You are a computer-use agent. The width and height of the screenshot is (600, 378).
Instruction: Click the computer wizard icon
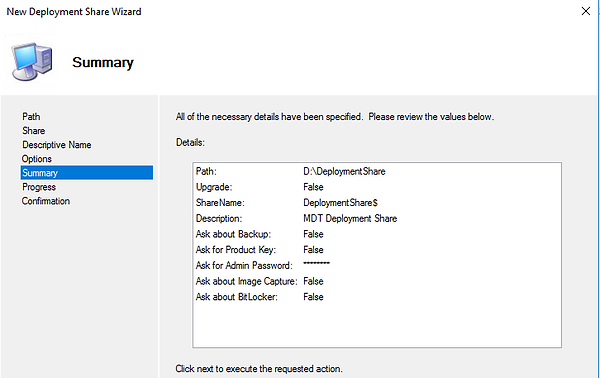tap(32, 61)
